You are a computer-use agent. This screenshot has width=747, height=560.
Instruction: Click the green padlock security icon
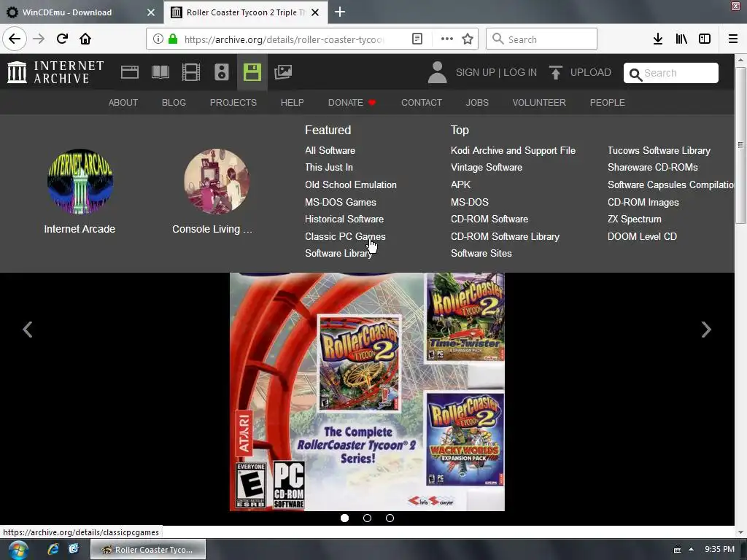[173, 39]
